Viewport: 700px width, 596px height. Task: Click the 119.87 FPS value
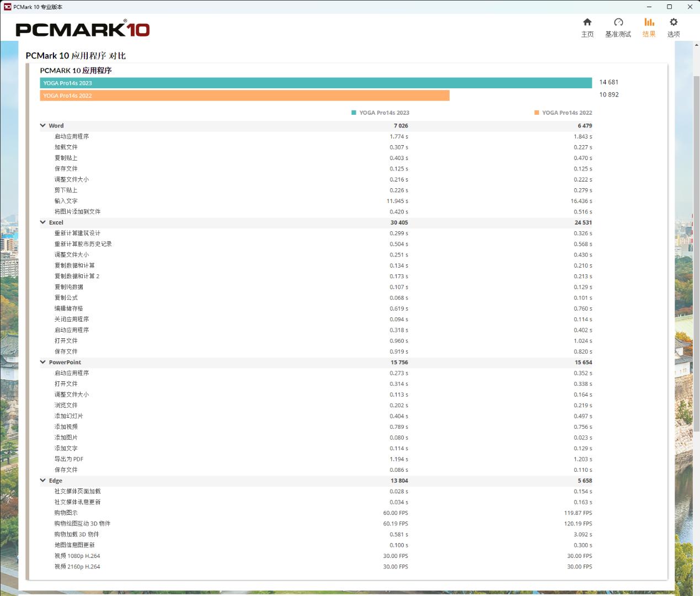coord(578,513)
